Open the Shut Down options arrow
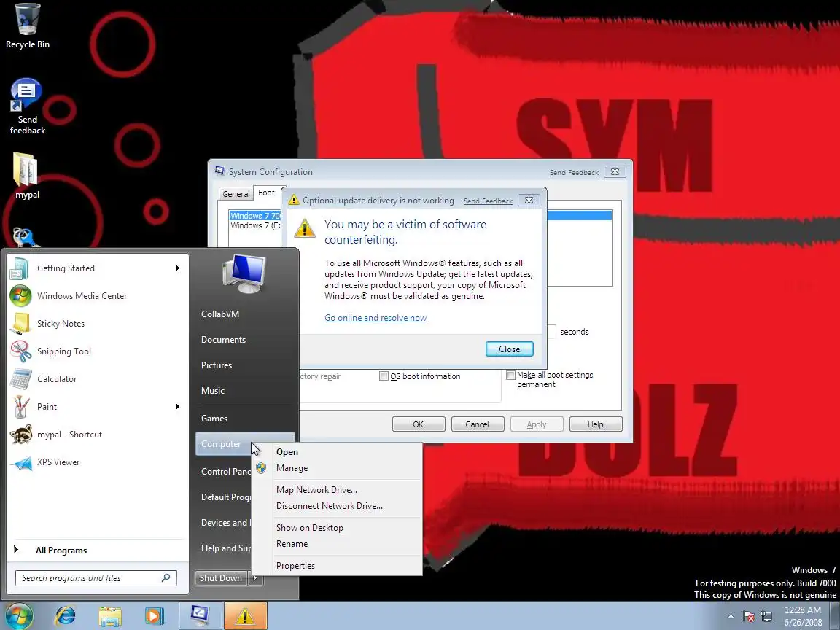 pyautogui.click(x=255, y=578)
